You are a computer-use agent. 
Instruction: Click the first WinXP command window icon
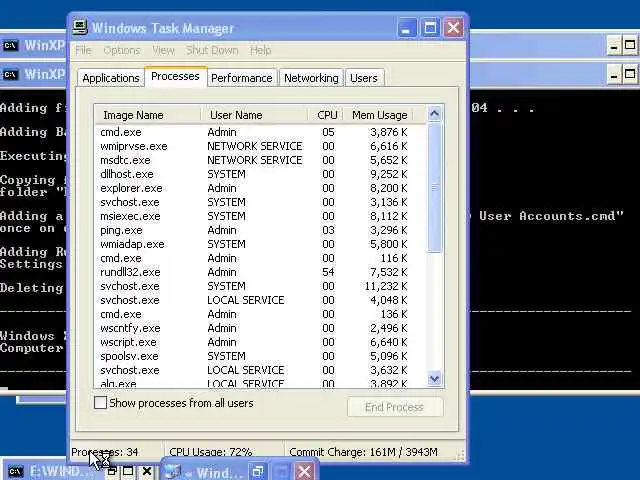[11, 45]
